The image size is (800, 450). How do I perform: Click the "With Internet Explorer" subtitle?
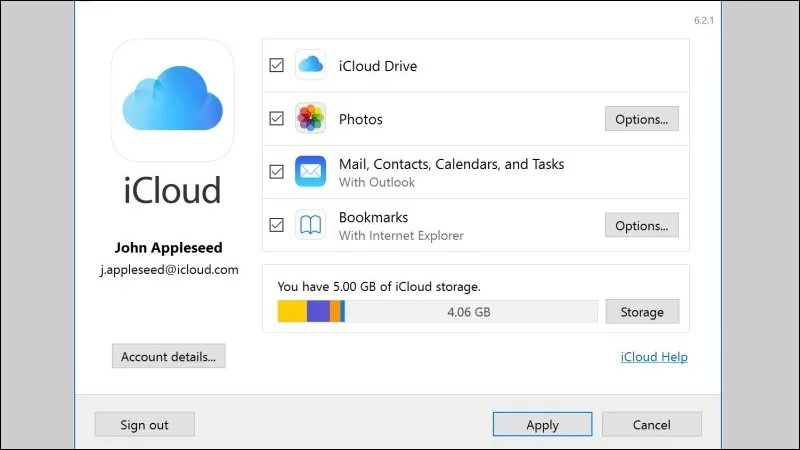click(401, 235)
